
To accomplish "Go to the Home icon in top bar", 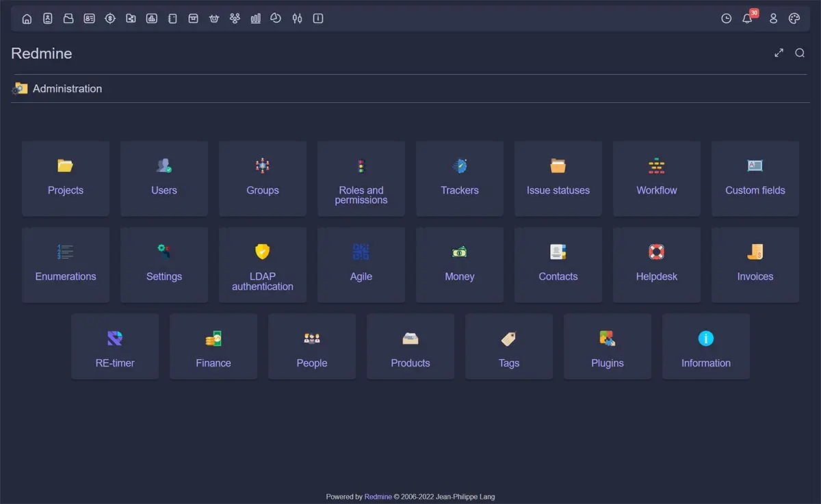I will pos(27,18).
